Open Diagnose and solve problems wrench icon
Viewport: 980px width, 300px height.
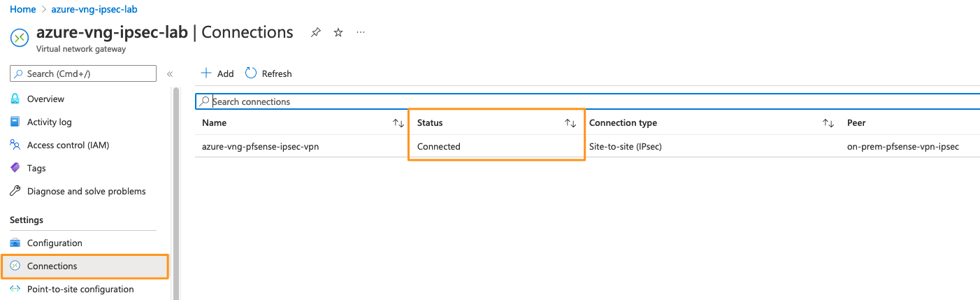pos(15,192)
